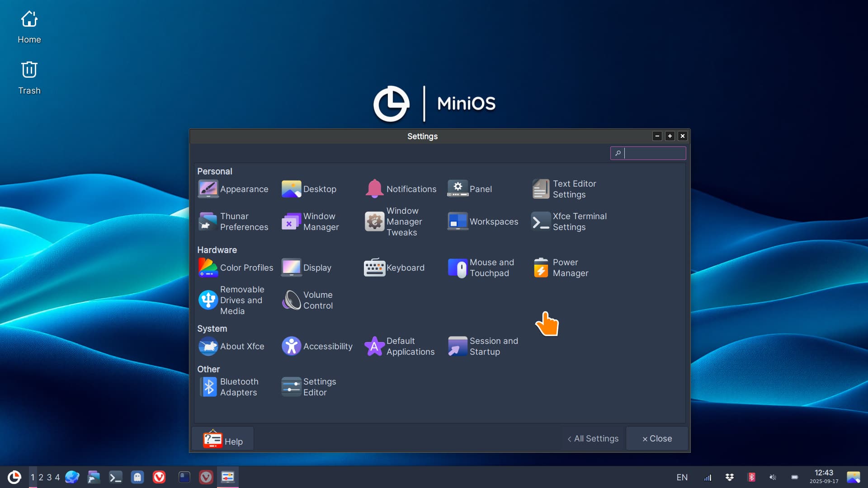
Task: Click the EN keyboard layout indicator
Action: pyautogui.click(x=682, y=477)
